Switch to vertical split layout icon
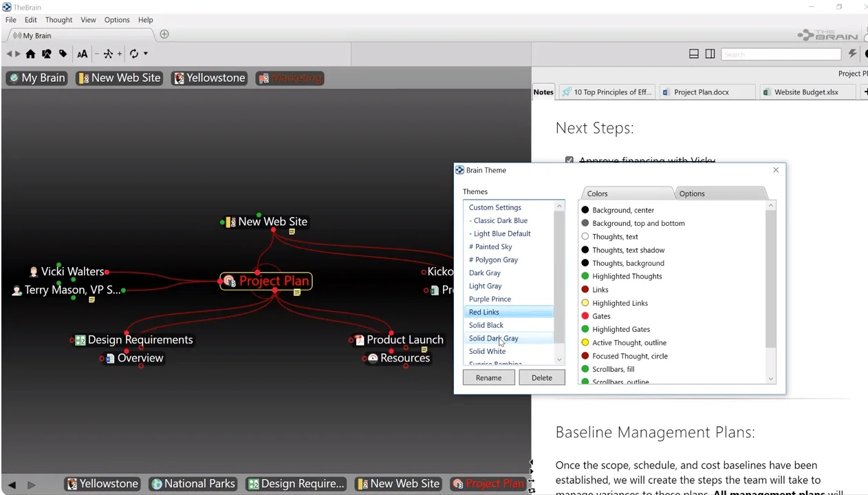Viewport: 868px width, 495px height. pos(710,54)
